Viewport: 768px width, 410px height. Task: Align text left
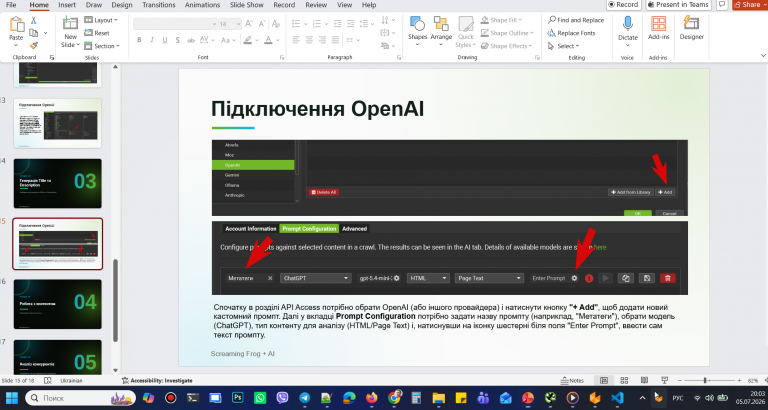tap(296, 40)
